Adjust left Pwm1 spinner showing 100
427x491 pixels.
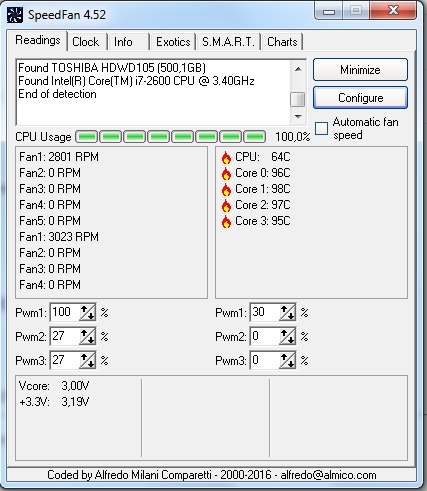point(88,312)
